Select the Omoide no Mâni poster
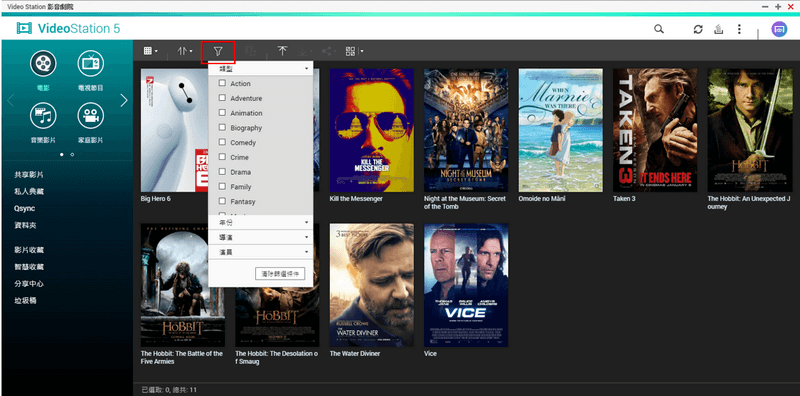 (561, 130)
